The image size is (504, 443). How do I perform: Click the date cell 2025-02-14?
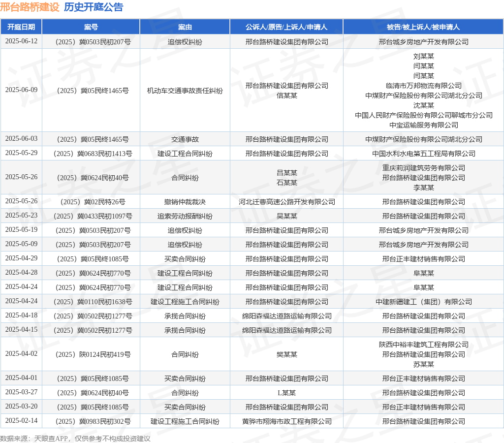(x=21, y=420)
